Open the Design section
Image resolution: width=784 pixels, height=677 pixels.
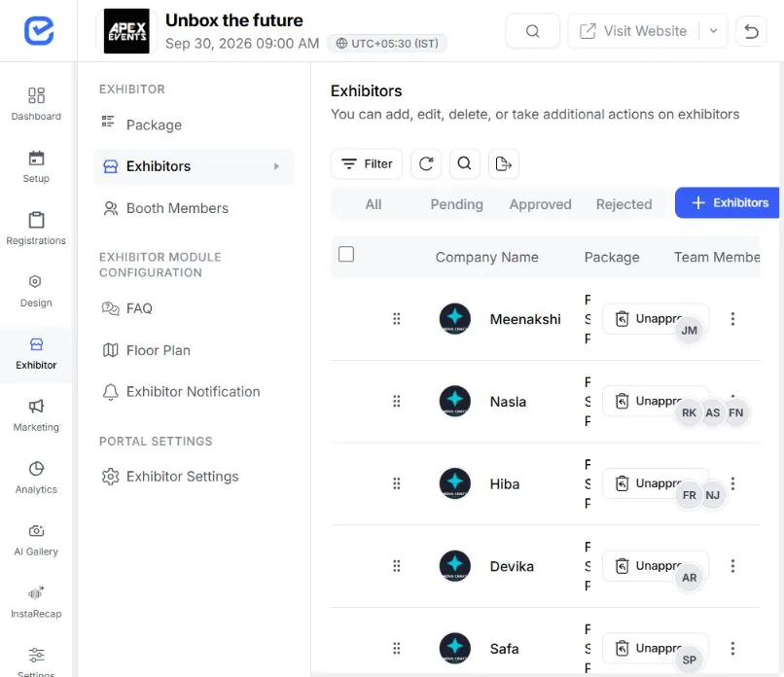(x=36, y=291)
